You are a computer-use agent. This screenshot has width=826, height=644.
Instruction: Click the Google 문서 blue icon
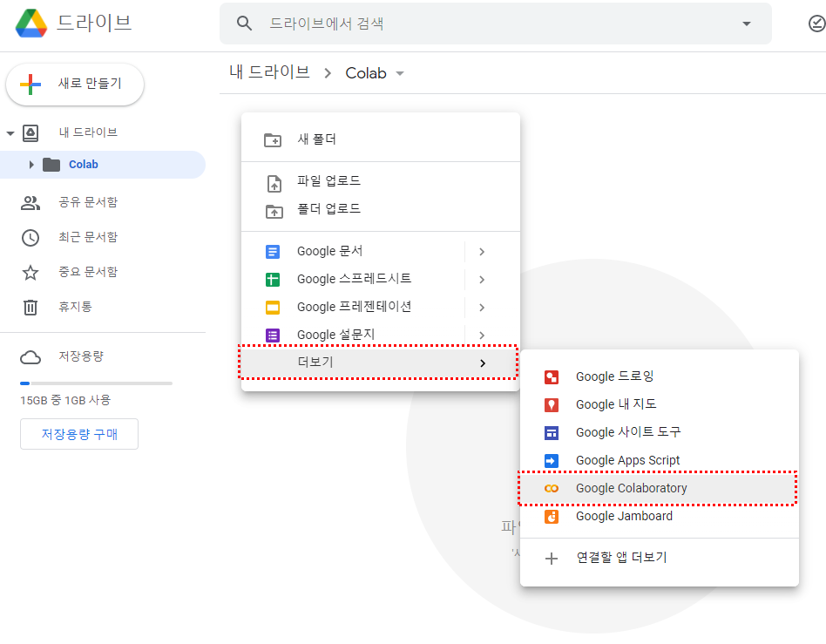(x=273, y=252)
